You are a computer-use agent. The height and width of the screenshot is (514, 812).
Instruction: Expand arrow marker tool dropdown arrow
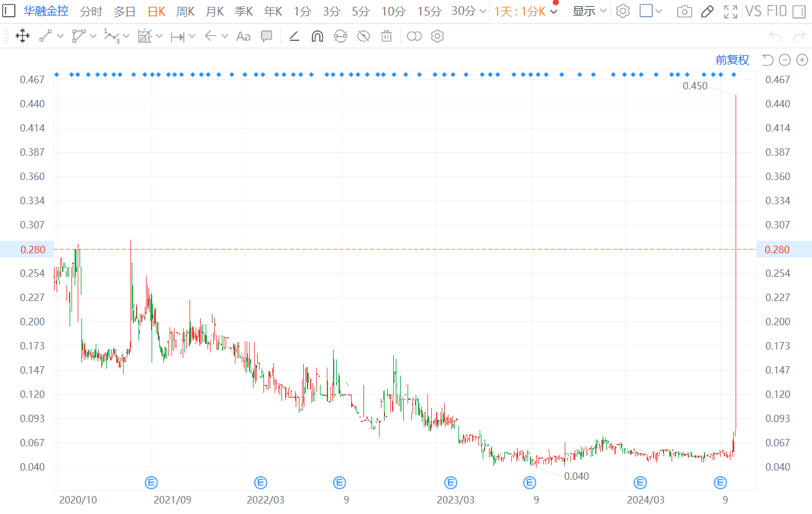(x=225, y=37)
